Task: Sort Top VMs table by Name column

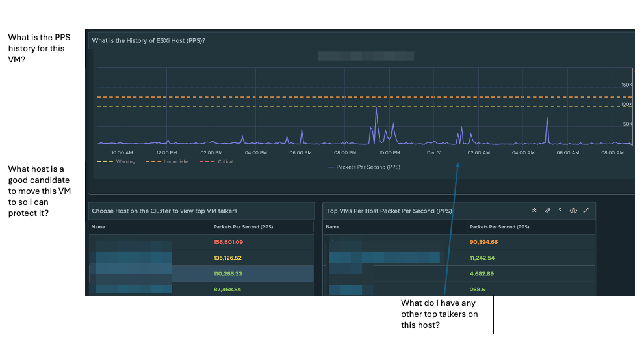Action: coord(332,227)
